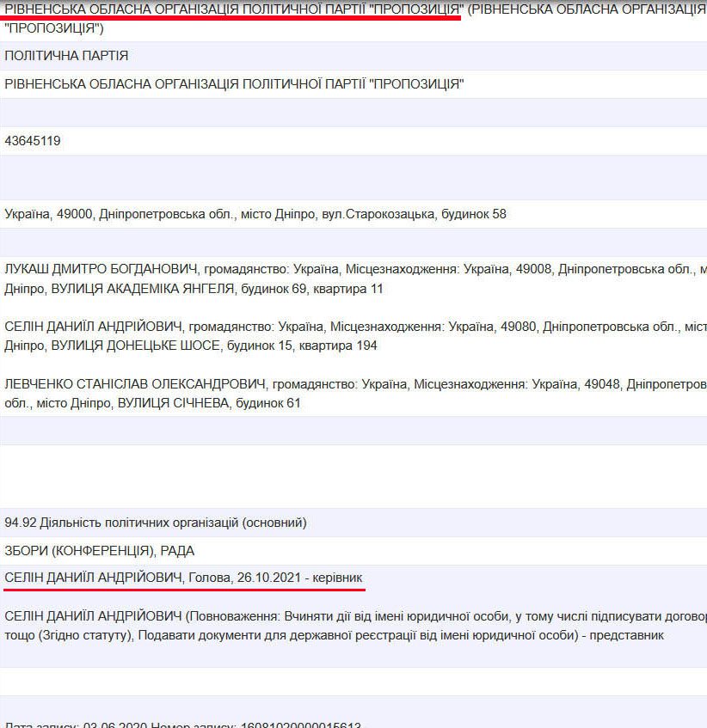Click founder СЕЛІН ДАНИЇЛ АНДРІЙОВИЧ, громадянство line
Image resolution: width=707 pixels, height=728 pixels.
pos(355,327)
